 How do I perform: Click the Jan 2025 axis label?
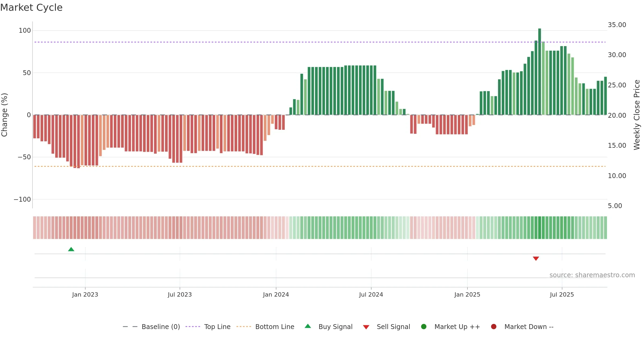[x=467, y=294]
